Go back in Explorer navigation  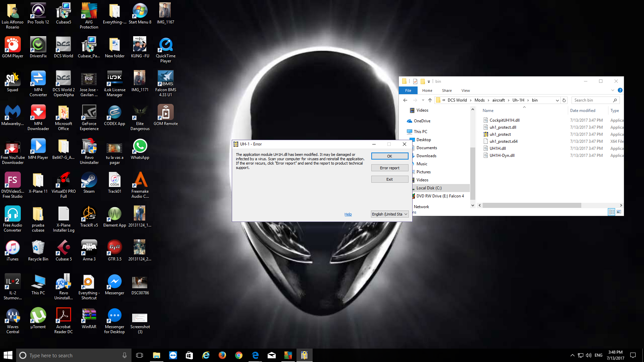[x=405, y=100]
